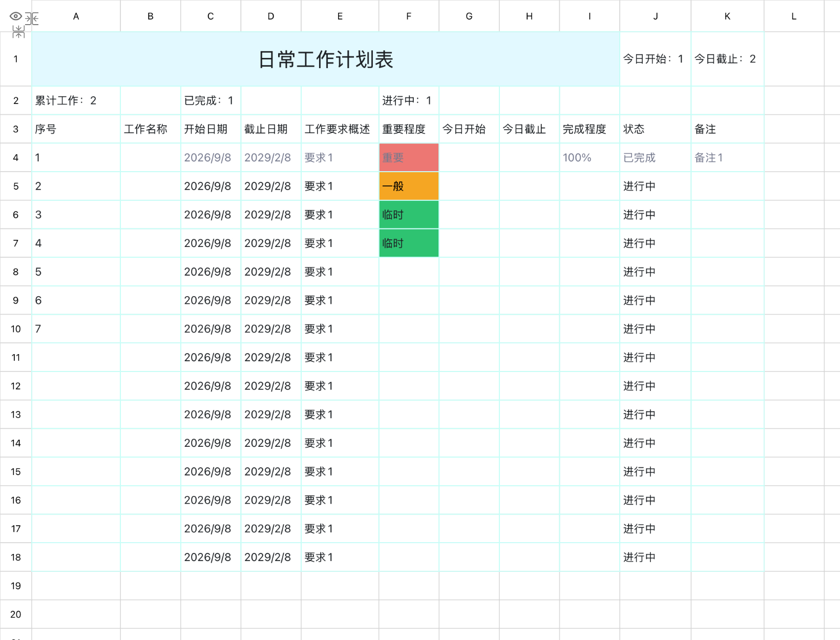Click the 已完成：1 summary cell
Viewport: 840px width, 640px height.
pyautogui.click(x=211, y=100)
